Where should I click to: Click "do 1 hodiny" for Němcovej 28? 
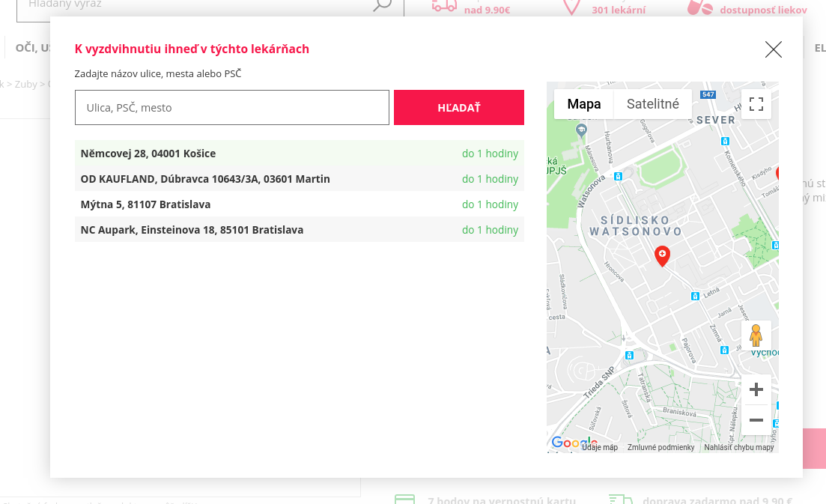(x=490, y=154)
